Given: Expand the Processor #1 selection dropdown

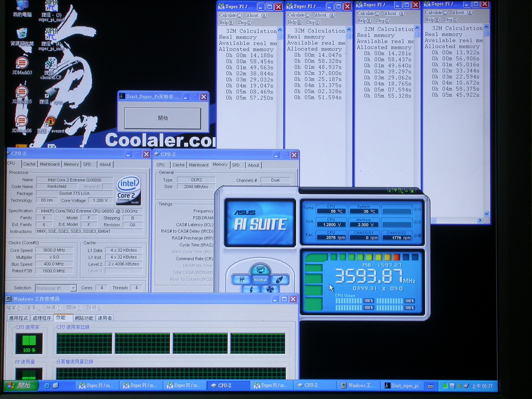Looking at the screenshot, I should tap(74, 288).
